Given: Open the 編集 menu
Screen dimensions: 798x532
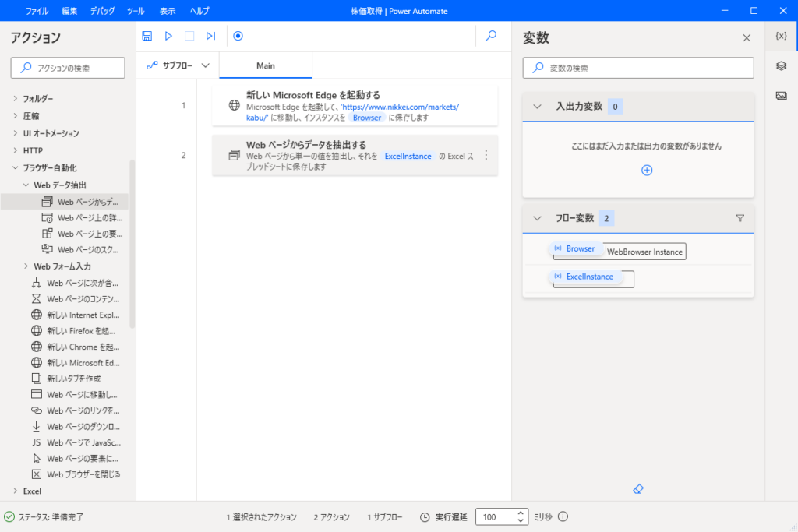Looking at the screenshot, I should tap(69, 11).
